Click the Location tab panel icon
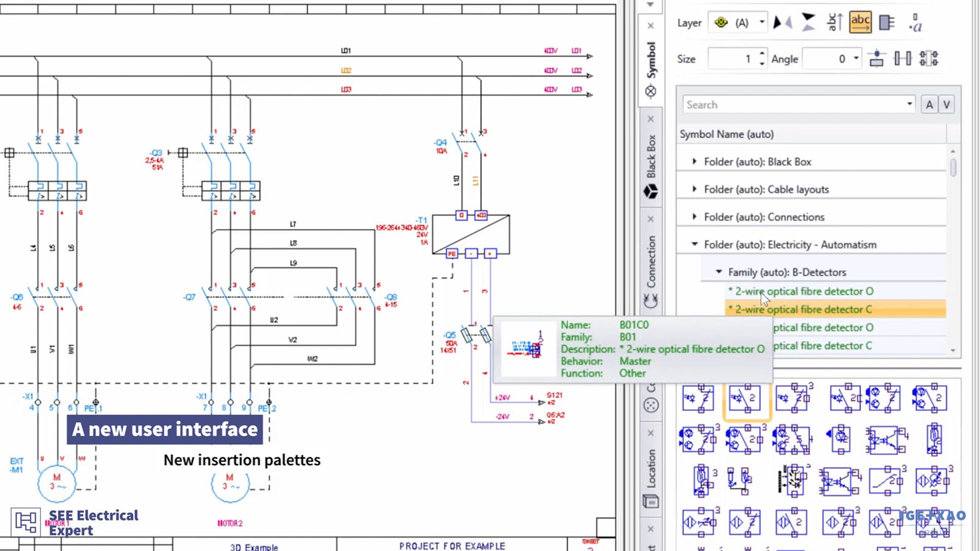This screenshot has width=980, height=551. 651,501
